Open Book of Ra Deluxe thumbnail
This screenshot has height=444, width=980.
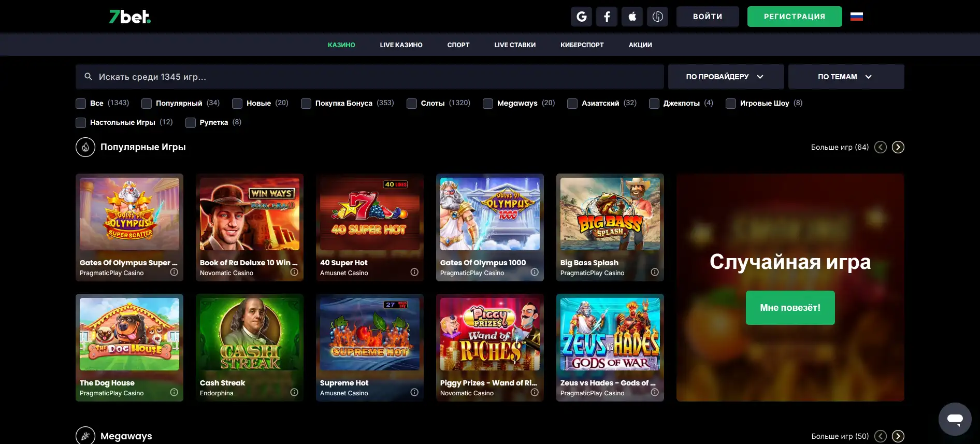pos(250,214)
